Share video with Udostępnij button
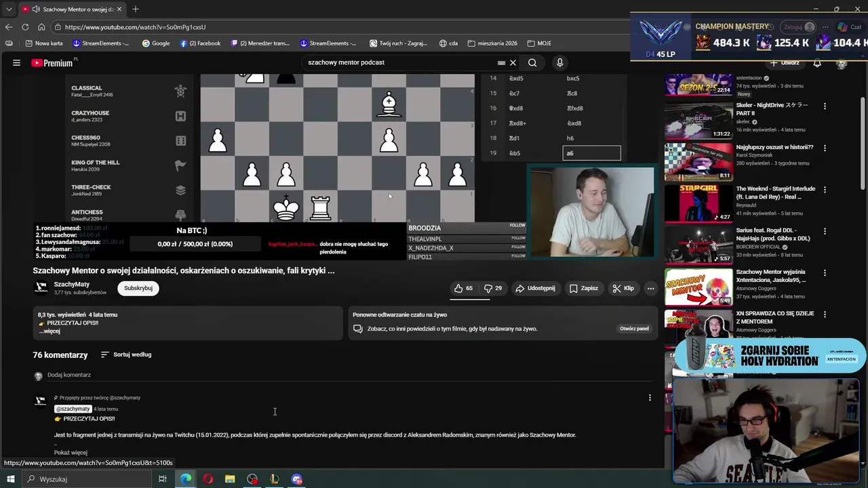The image size is (868, 488). coord(535,288)
